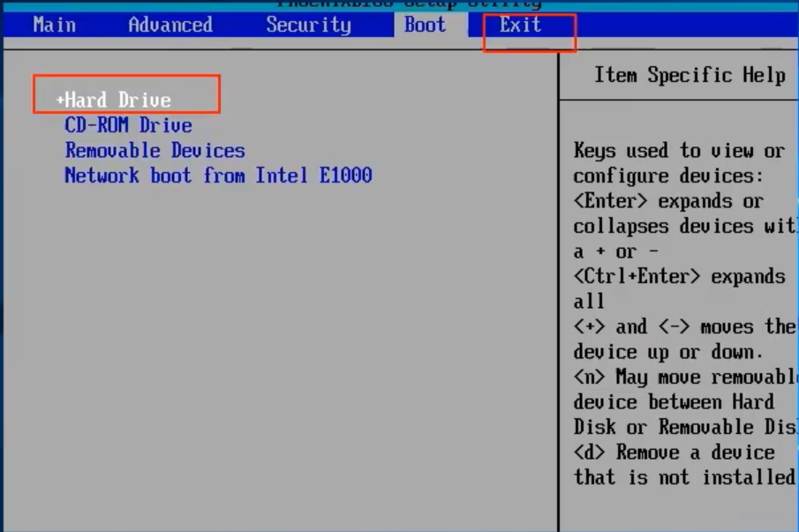Switch to the Main tab

tap(54, 25)
